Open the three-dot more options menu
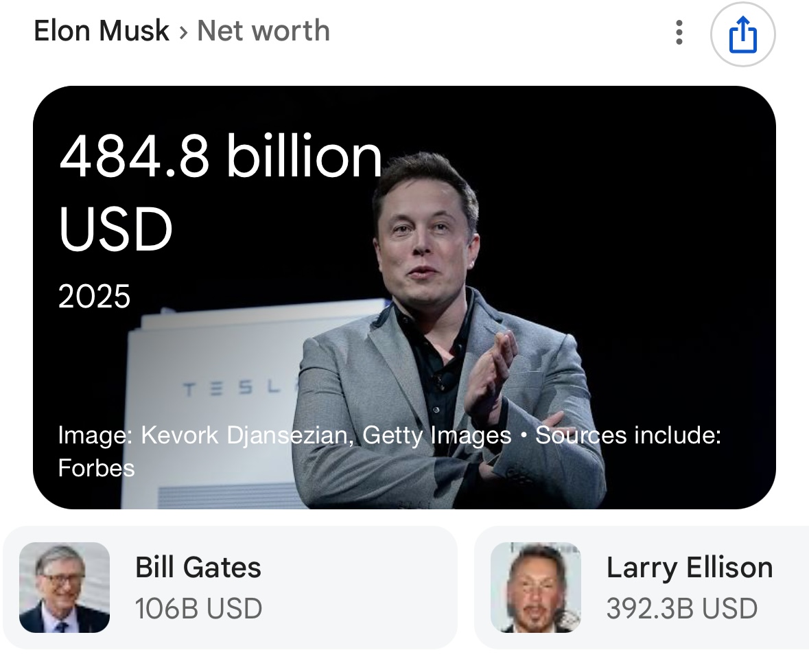 click(x=679, y=33)
